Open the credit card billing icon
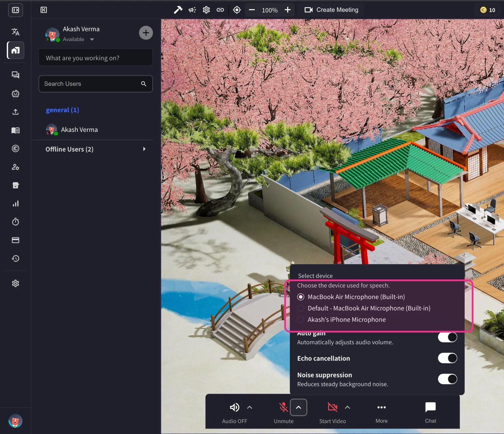This screenshot has height=434, width=504. point(15,240)
